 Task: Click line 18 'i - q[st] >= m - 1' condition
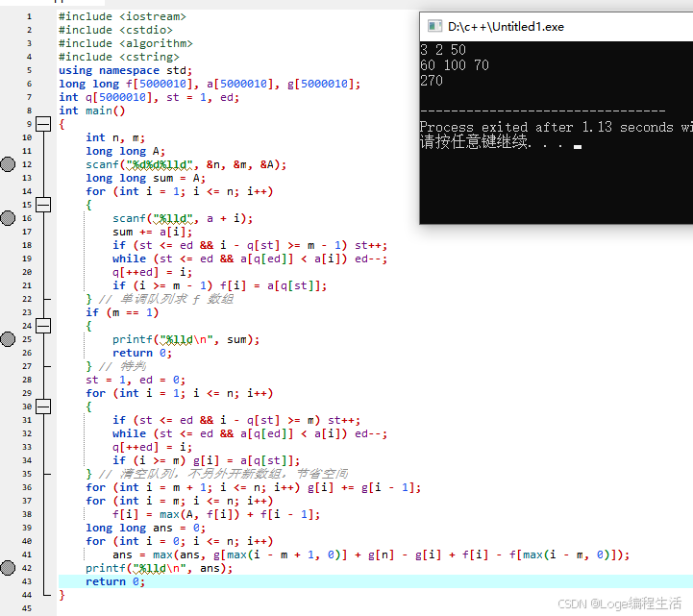pos(281,245)
